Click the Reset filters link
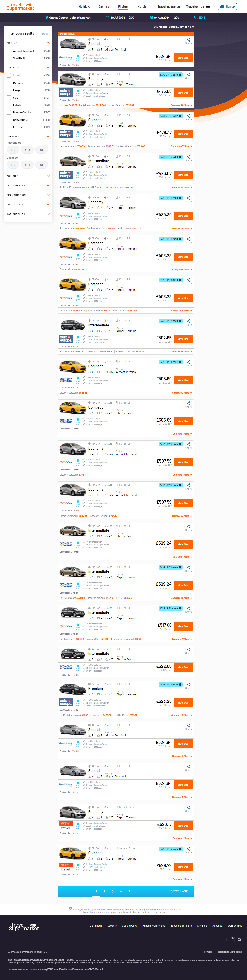247x980 pixels. coord(46,33)
